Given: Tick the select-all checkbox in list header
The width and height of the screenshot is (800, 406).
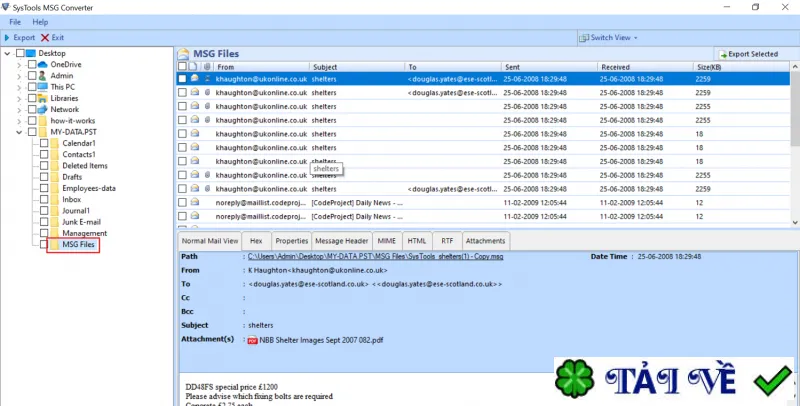Looking at the screenshot, I should point(182,67).
